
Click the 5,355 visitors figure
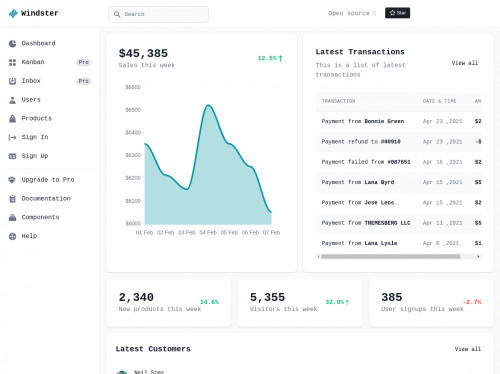click(267, 297)
